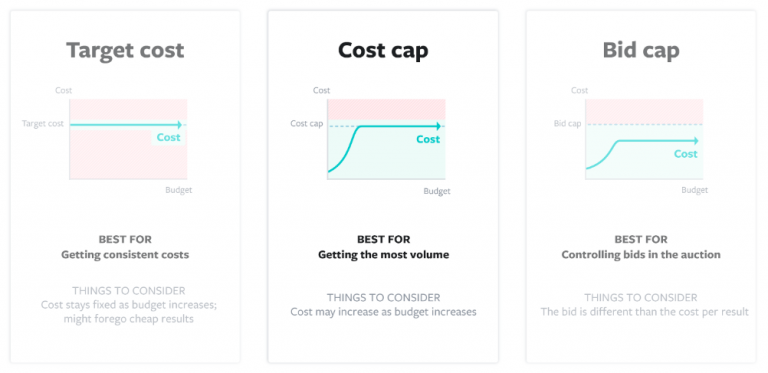Image resolution: width=768 pixels, height=373 pixels.
Task: Click the 'Bid cap' dashed line label
Action: click(x=568, y=124)
